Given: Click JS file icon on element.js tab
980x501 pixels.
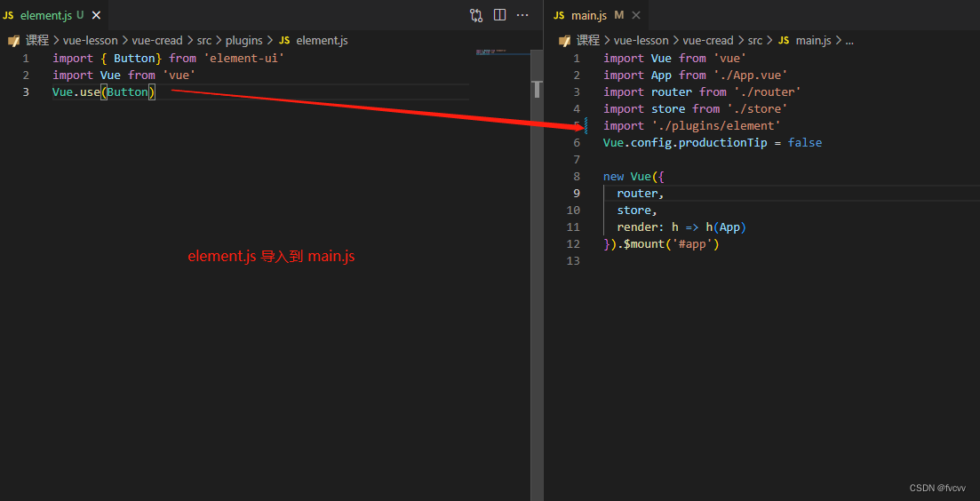Looking at the screenshot, I should [9, 16].
